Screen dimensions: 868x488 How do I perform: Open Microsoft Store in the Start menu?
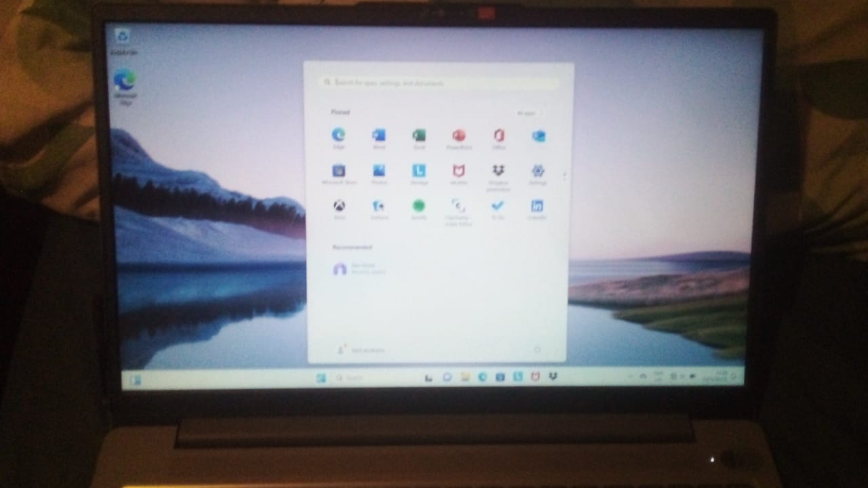339,171
